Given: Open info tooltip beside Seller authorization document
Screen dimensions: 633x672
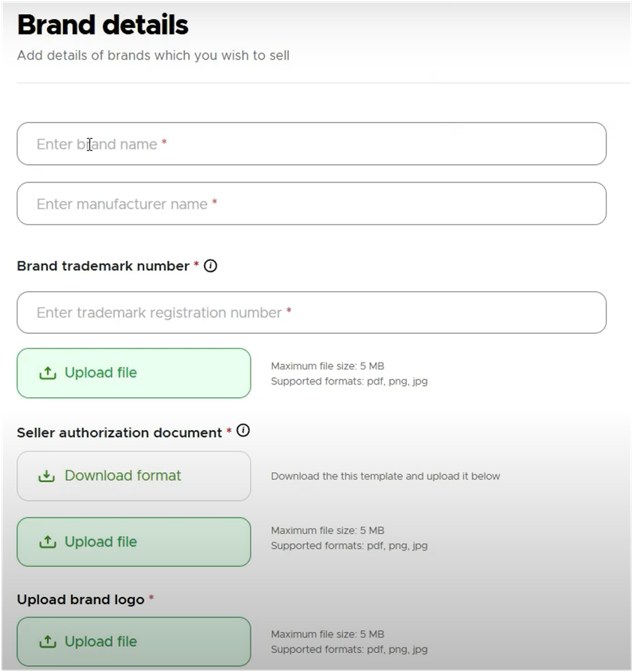Looking at the screenshot, I should (x=243, y=430).
